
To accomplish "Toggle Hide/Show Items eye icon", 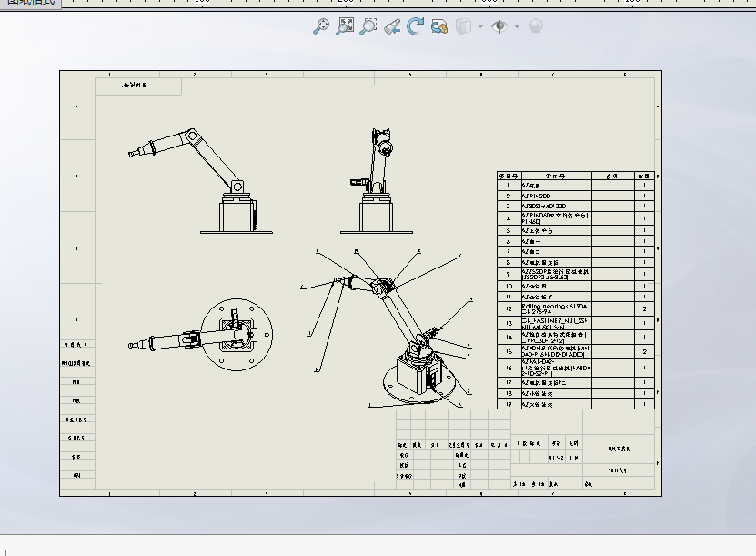I will click(x=499, y=26).
